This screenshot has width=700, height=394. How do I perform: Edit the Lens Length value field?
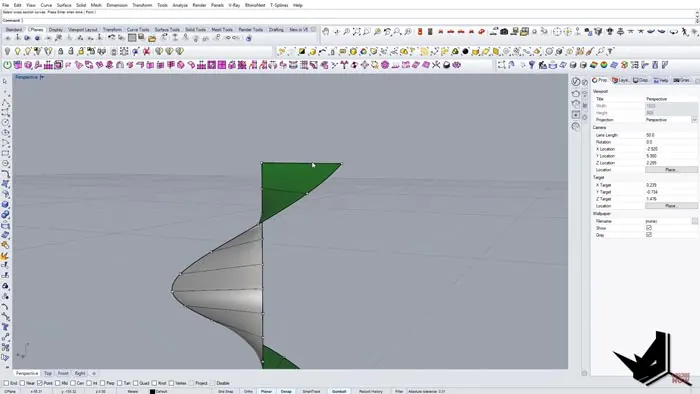pyautogui.click(x=671, y=135)
